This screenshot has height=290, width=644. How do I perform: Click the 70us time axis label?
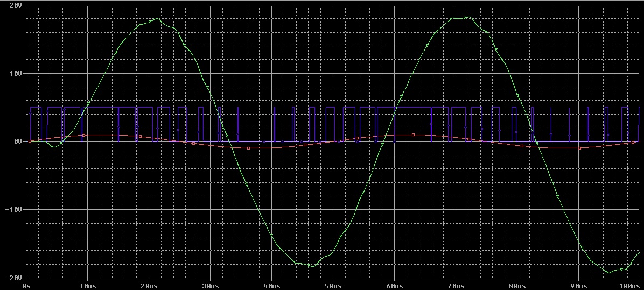tap(455, 285)
